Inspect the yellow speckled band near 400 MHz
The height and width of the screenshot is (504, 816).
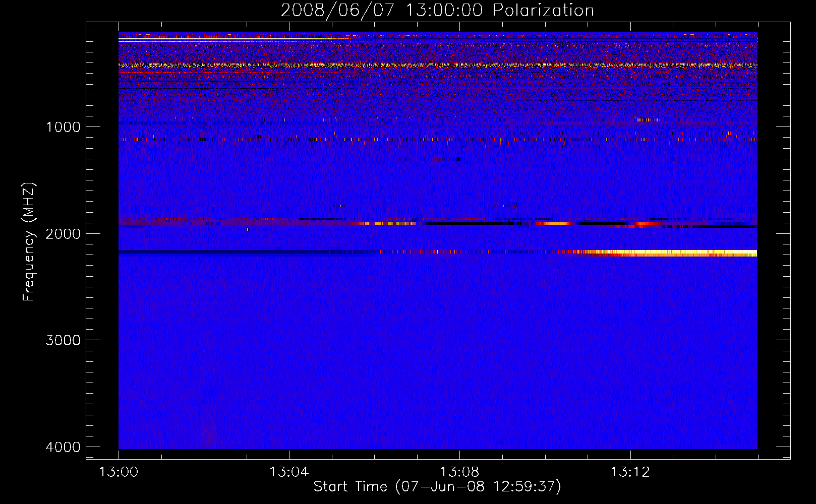pyautogui.click(x=438, y=65)
